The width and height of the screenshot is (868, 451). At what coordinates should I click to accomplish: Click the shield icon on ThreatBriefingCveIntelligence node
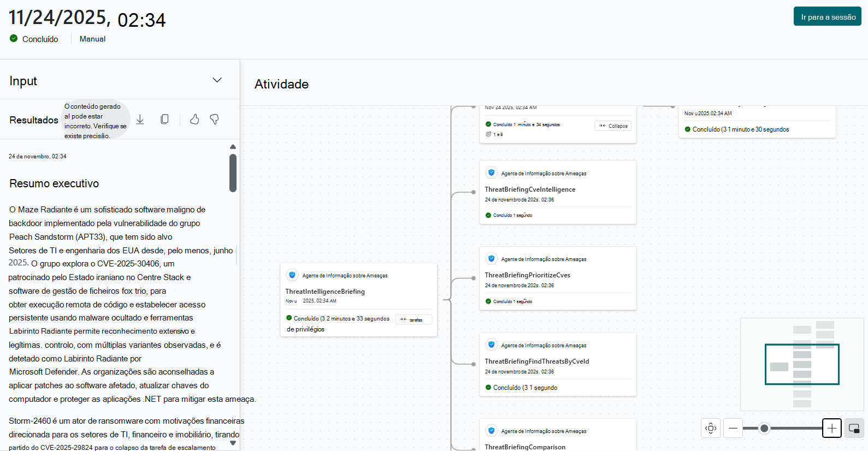[492, 173]
